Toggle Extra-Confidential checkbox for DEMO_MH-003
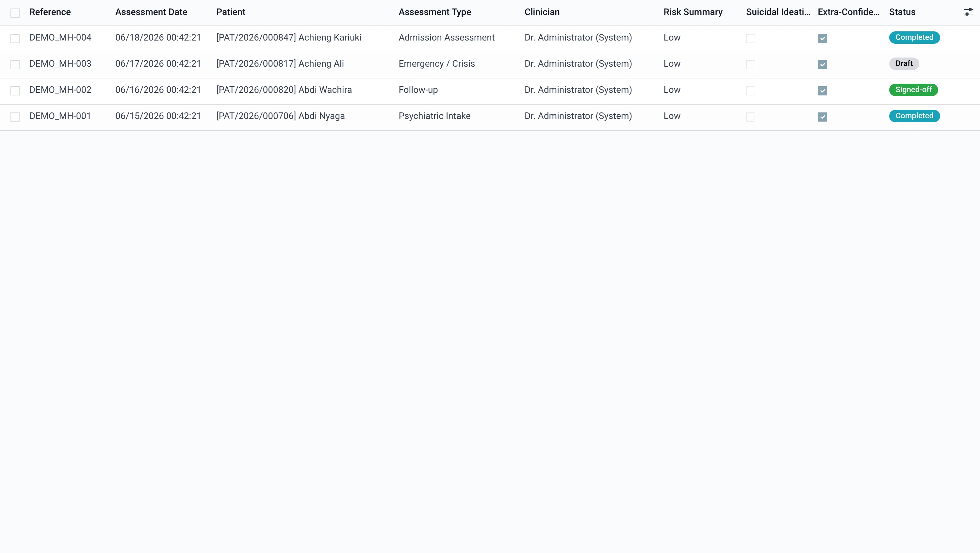The width and height of the screenshot is (980, 553). pyautogui.click(x=823, y=65)
